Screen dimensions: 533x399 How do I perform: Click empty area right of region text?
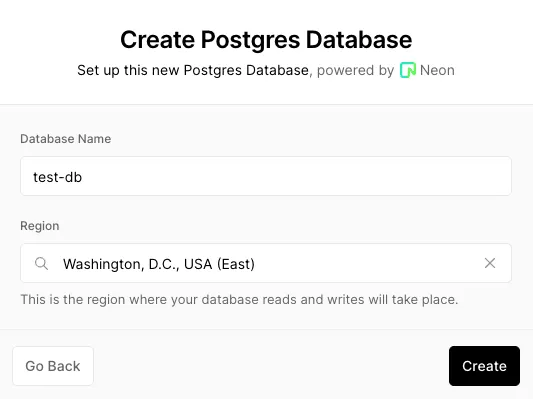(x=367, y=263)
